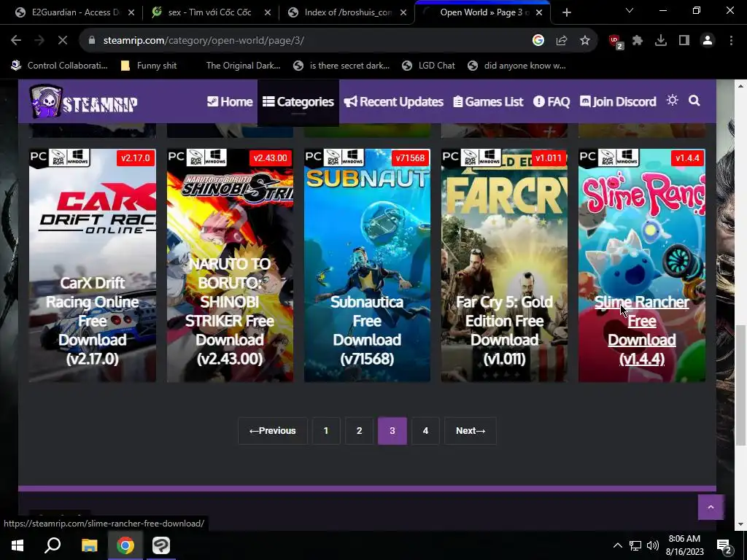Click the v2.17.0 version badge
The height and width of the screenshot is (560, 747).
coord(135,157)
